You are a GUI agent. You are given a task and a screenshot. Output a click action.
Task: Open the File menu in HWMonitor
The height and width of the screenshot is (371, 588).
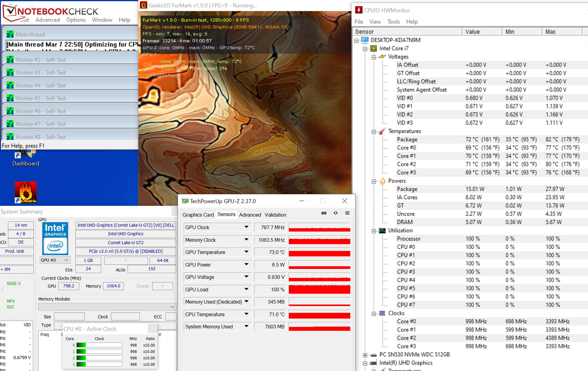(359, 22)
